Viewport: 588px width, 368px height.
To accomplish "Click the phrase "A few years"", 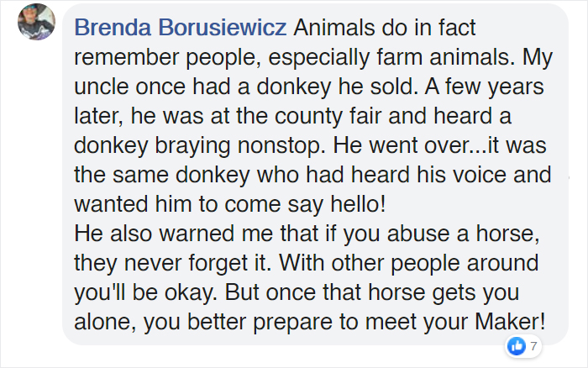I will [x=484, y=87].
